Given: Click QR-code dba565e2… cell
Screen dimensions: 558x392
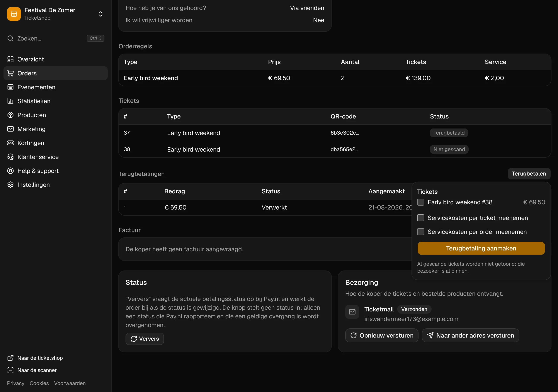Looking at the screenshot, I should click(x=344, y=149).
